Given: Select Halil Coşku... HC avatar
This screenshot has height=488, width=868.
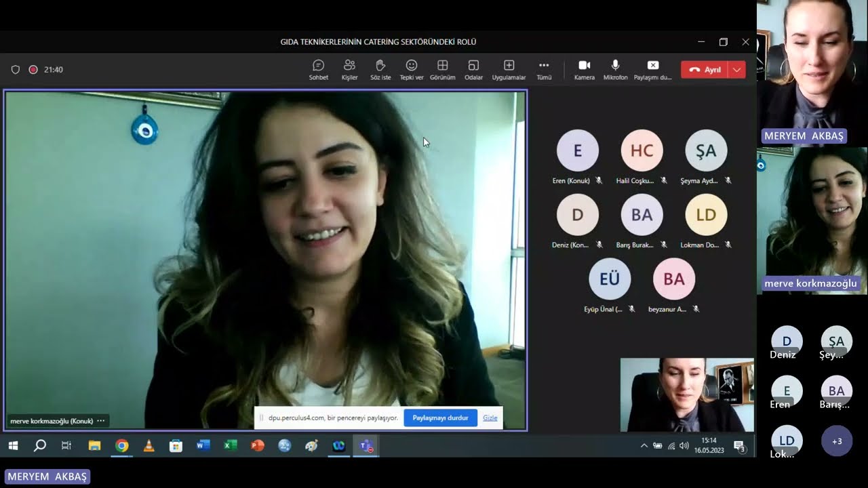Looking at the screenshot, I should point(642,150).
